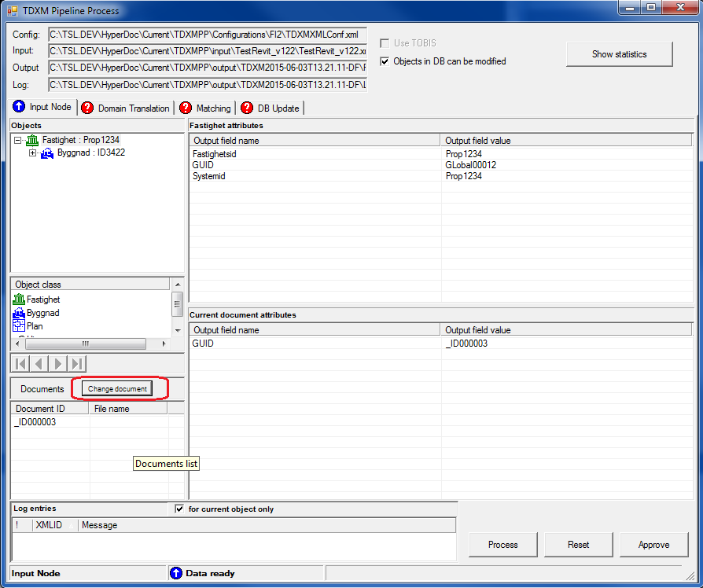Screen dimensions: 703x588
Task: Choose the Plan icon in Object class list
Action: pyautogui.click(x=20, y=326)
